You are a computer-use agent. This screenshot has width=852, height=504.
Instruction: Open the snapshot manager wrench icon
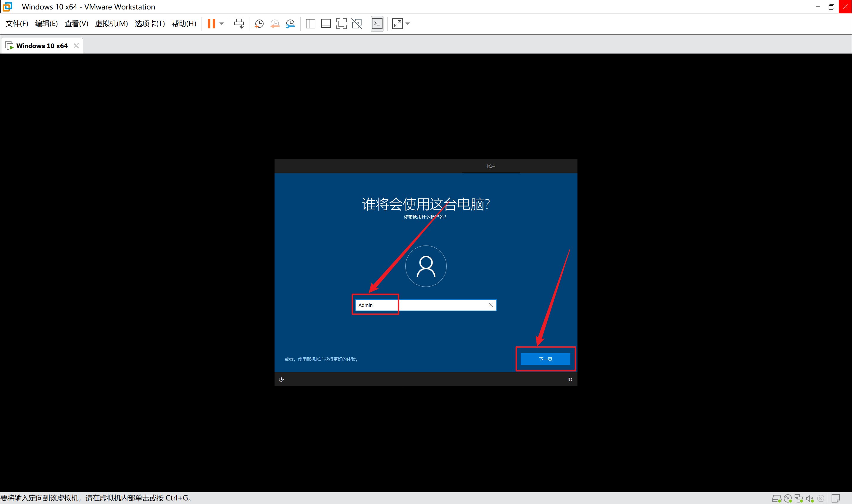(290, 23)
